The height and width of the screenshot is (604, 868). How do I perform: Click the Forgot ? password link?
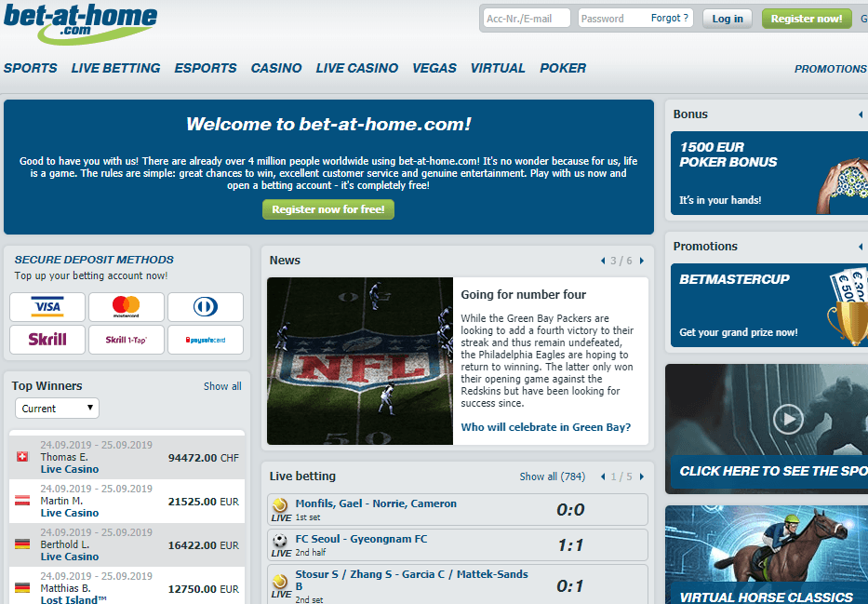click(x=670, y=18)
